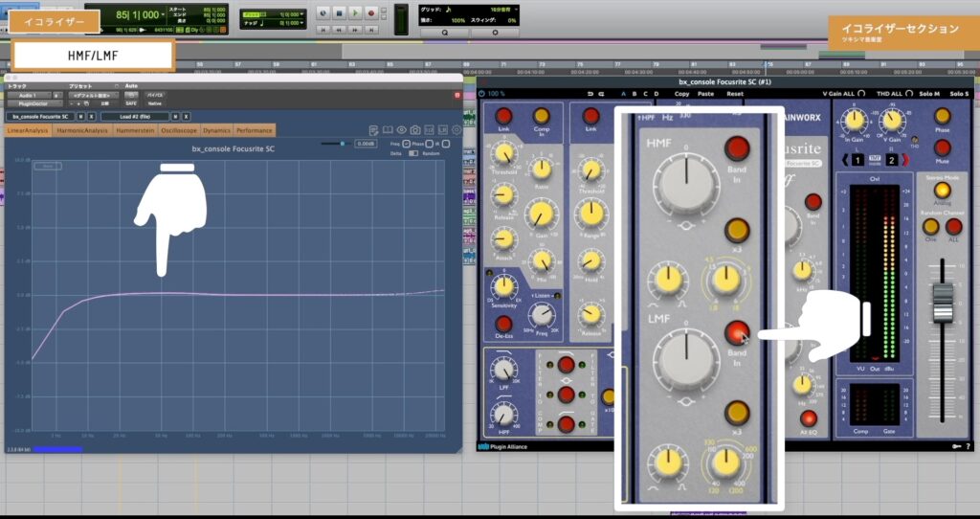This screenshot has width=980, height=519.
Task: Toggle the Phase button
Action: [942, 116]
